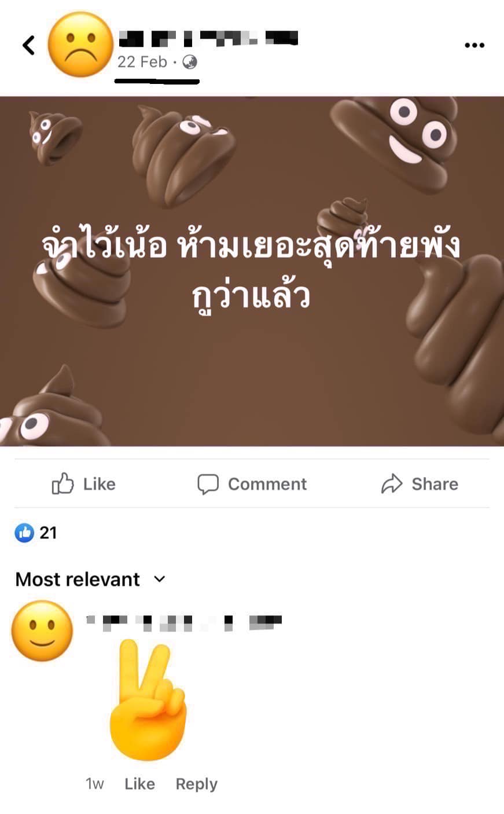Click the smiley commenter avatar

42,630
